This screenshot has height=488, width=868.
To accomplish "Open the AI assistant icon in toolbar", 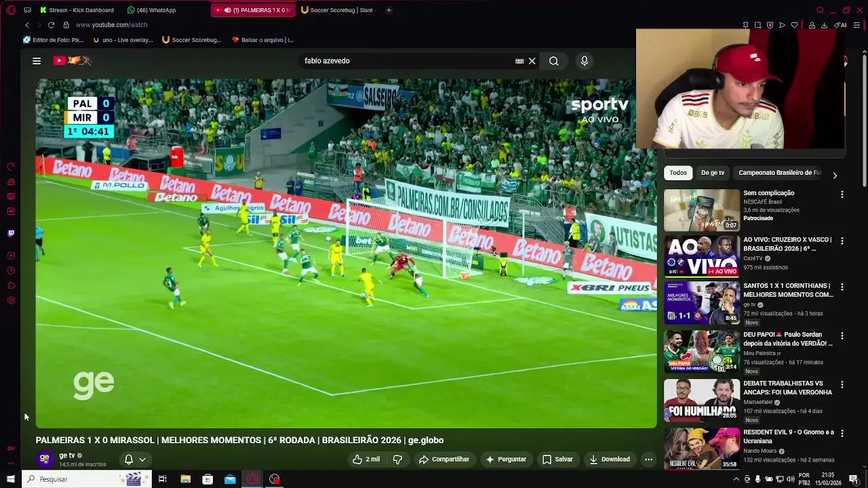I will tap(841, 25).
